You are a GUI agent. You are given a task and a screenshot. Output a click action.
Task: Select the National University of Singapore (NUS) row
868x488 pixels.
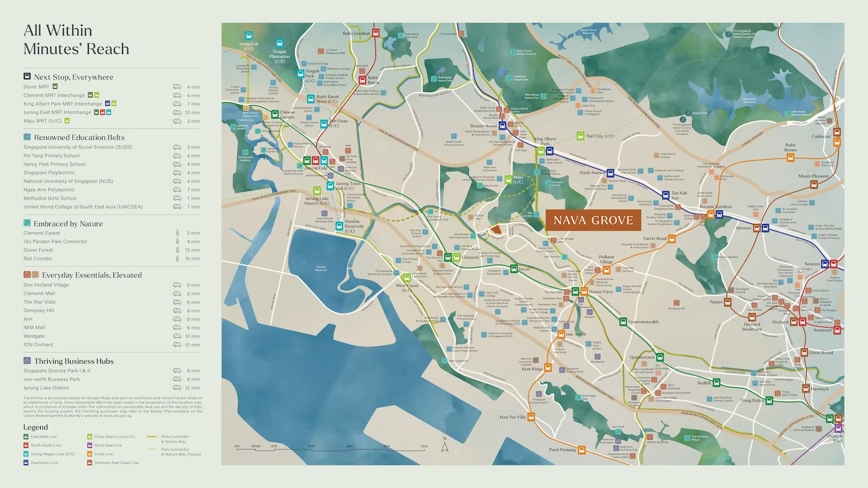pyautogui.click(x=112, y=181)
